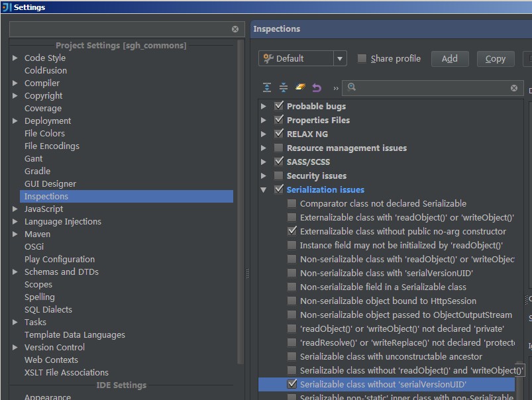
Task: Select 'Serializable class with unconstructable ancestor' row
Action: [x=391, y=356]
